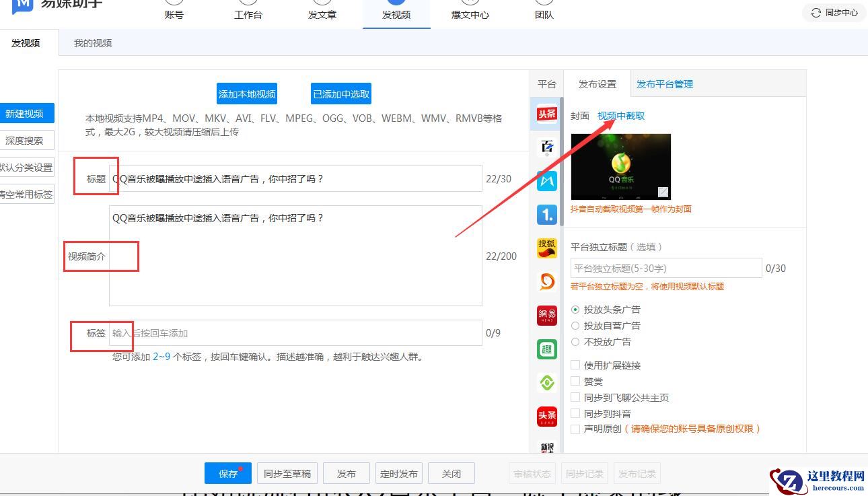
Task: Open the 默认分类设置 sidebar button
Action: [x=26, y=168]
